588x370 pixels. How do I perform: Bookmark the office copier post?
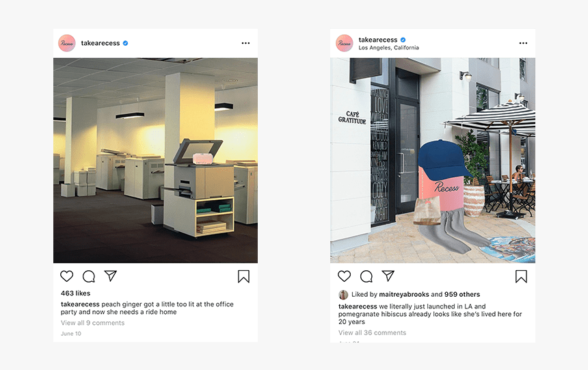pos(244,276)
